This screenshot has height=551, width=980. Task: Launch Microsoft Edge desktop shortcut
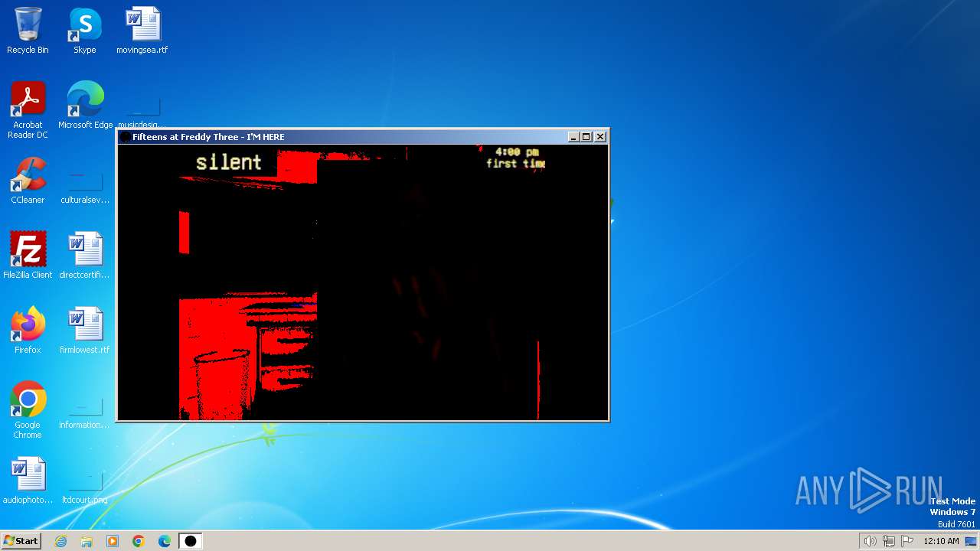[86, 106]
